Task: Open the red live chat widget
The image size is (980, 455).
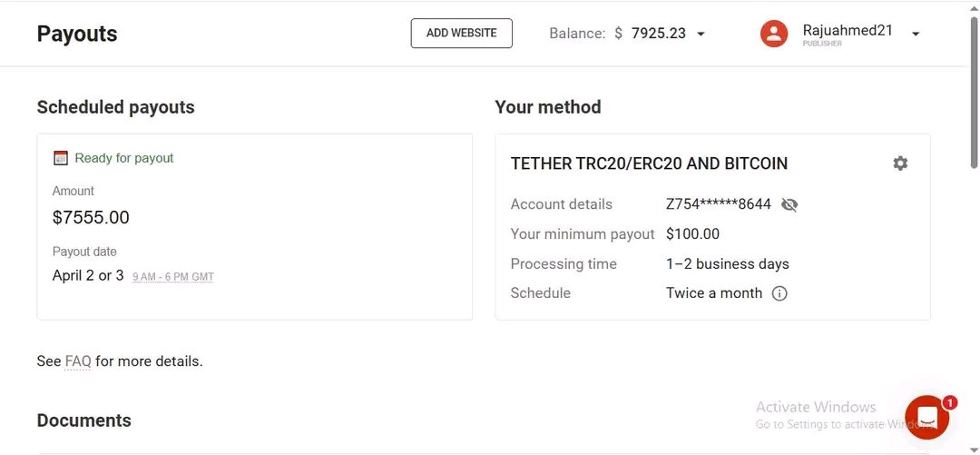Action: tap(926, 417)
